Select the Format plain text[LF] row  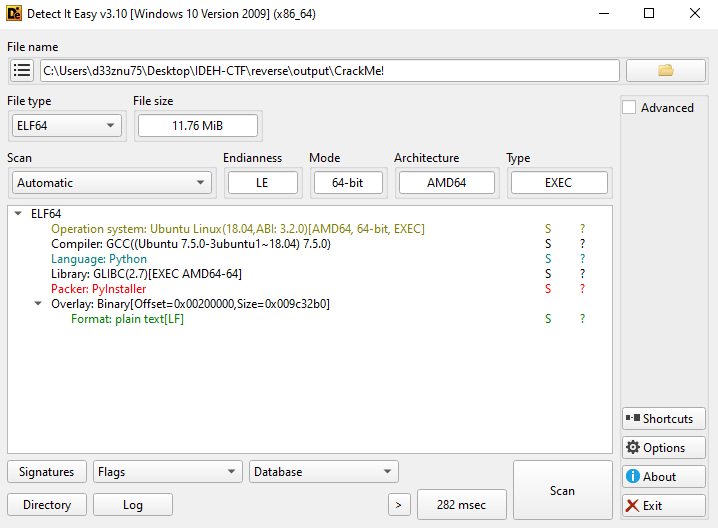coord(127,319)
